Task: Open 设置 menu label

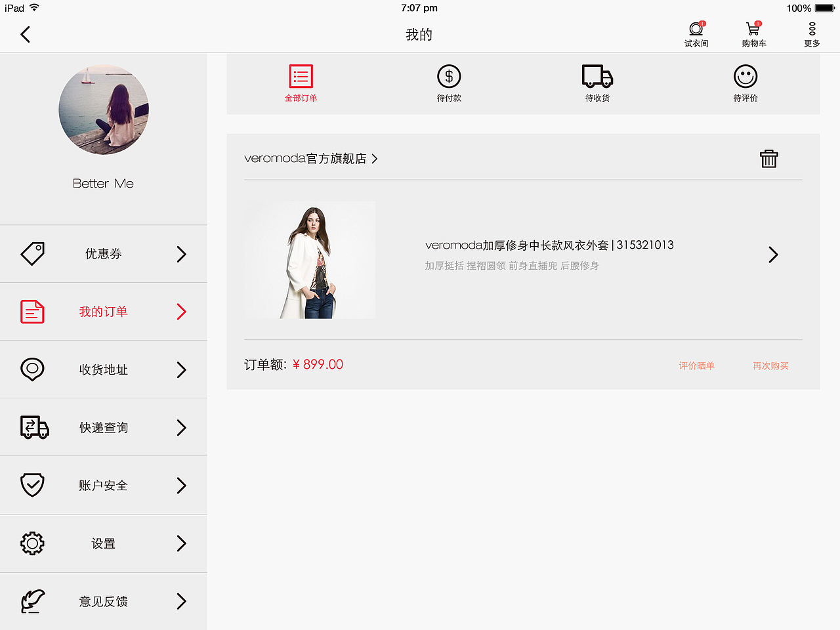Action: (104, 543)
